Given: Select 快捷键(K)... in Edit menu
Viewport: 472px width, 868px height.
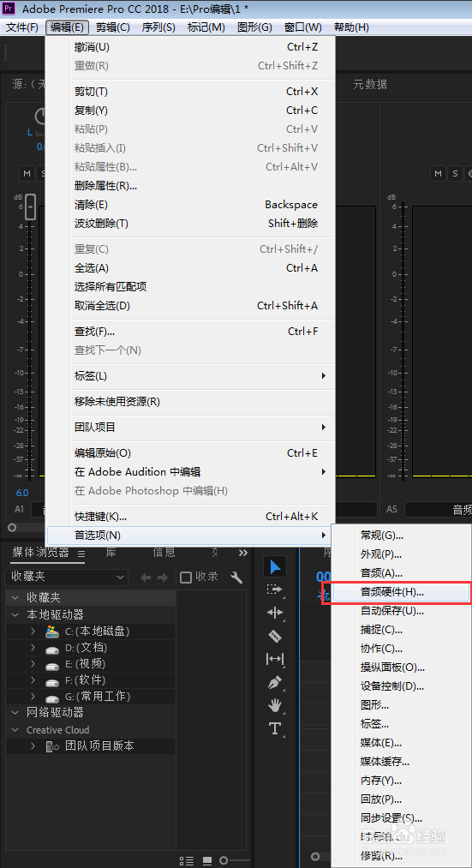Looking at the screenshot, I should point(191,517).
